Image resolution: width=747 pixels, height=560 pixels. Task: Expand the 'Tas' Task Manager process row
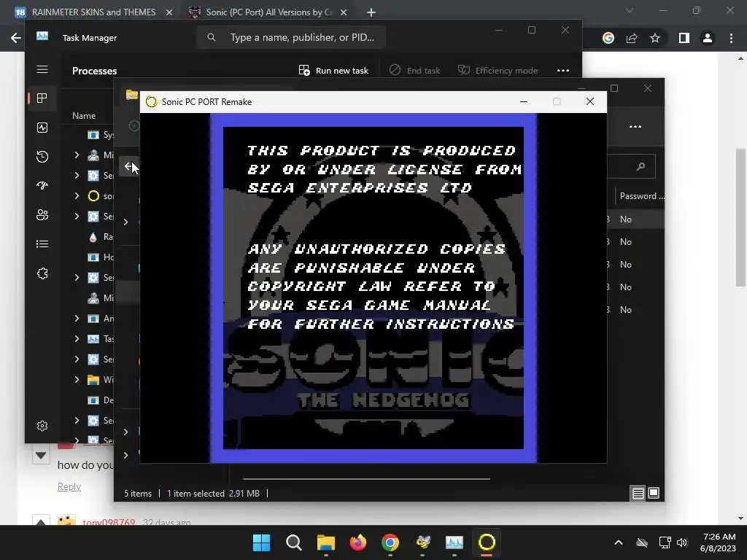pyautogui.click(x=77, y=338)
